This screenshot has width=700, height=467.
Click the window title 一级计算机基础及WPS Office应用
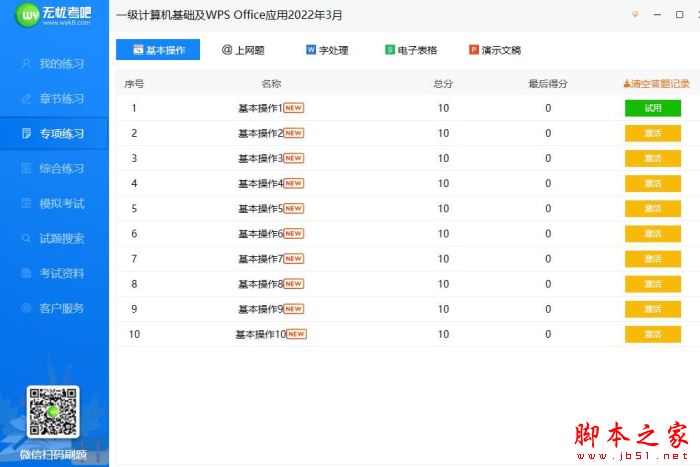(229, 15)
